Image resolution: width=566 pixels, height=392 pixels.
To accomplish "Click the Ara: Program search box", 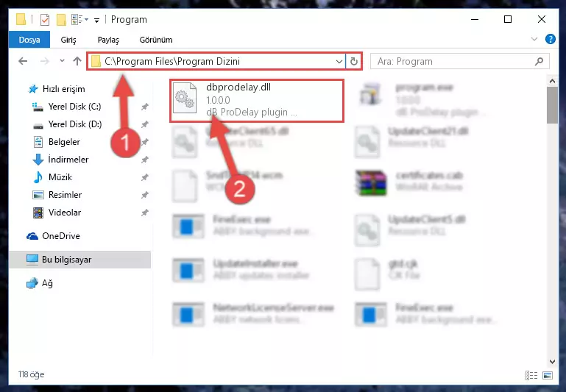I will (460, 62).
